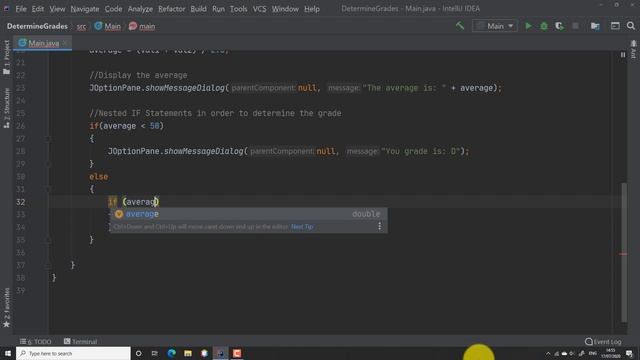Open Microsoft Edge from taskbar

pyautogui.click(x=171, y=353)
